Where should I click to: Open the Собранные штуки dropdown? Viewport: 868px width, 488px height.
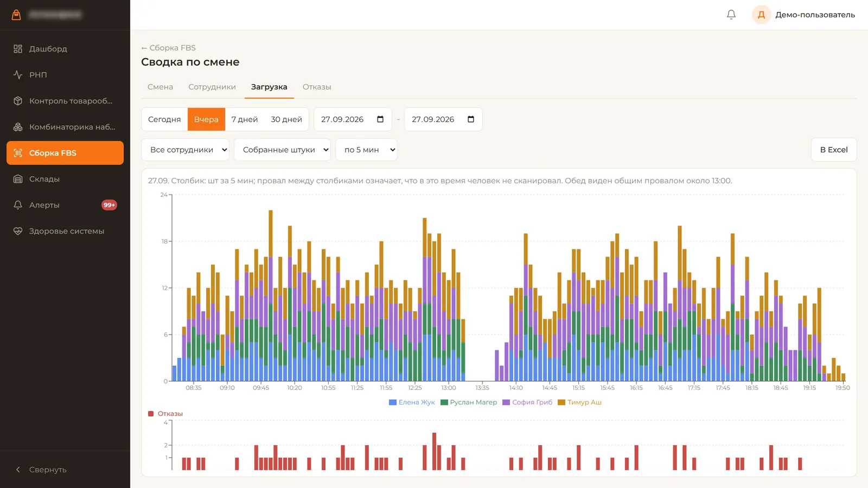(283, 150)
